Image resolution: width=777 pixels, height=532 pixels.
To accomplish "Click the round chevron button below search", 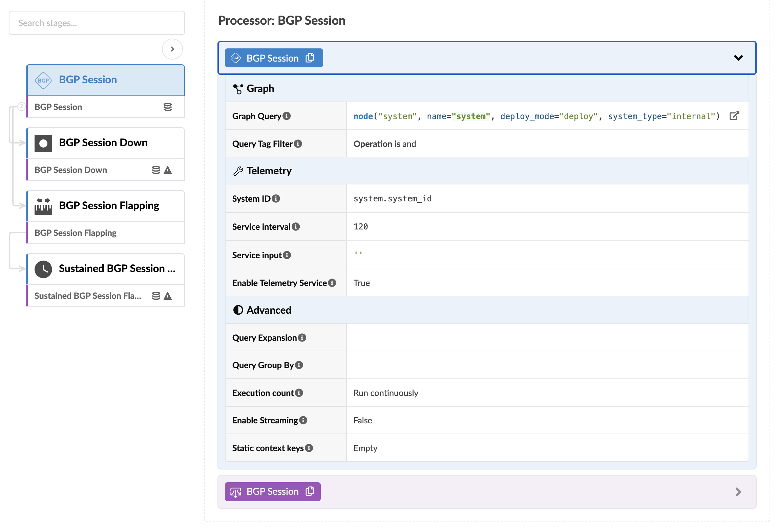I will click(172, 49).
